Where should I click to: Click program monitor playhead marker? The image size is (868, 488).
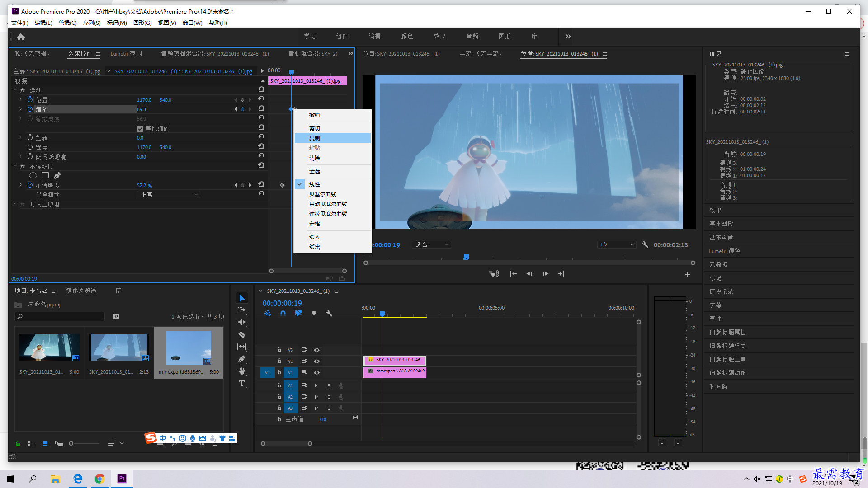tap(466, 257)
